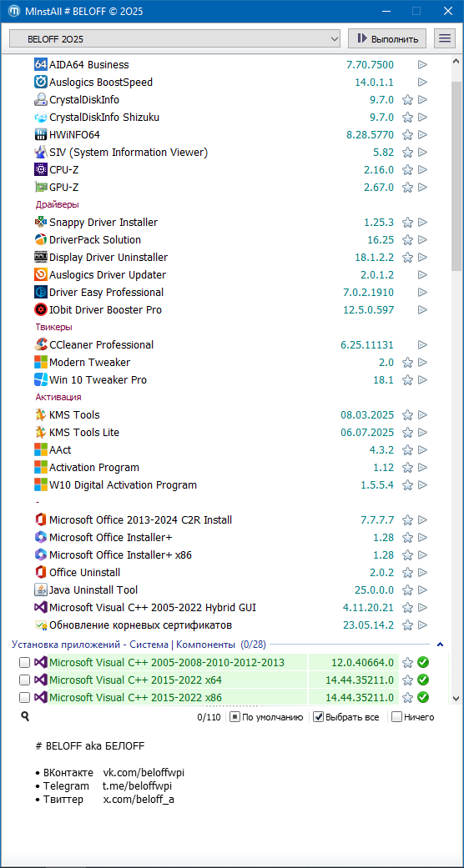Open the hamburger menu
Screen dimensions: 464x868
click(444, 38)
